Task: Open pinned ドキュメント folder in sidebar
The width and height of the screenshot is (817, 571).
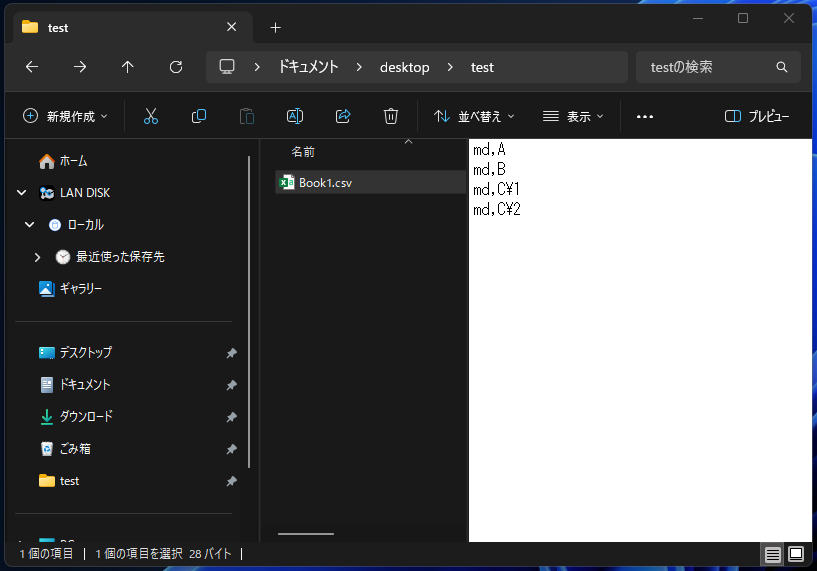Action: tap(76, 385)
